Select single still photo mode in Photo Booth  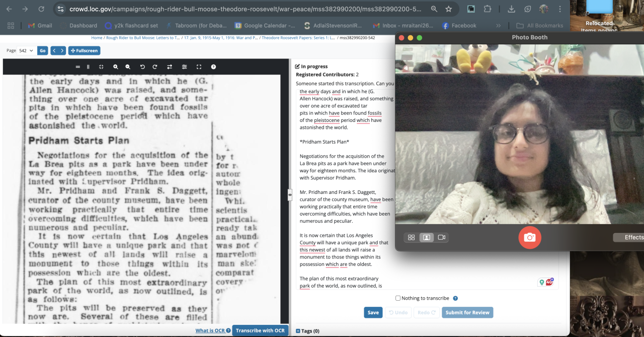427,237
